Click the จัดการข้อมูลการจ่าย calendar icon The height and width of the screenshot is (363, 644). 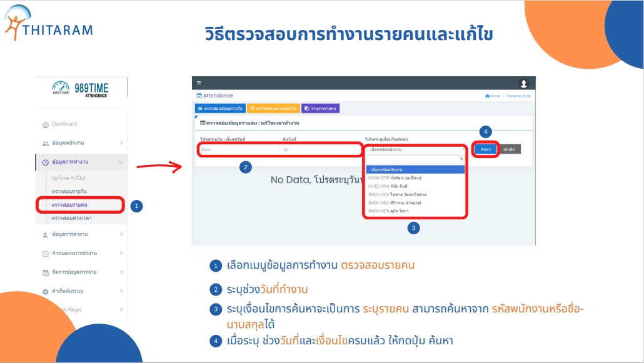pyautogui.click(x=45, y=272)
